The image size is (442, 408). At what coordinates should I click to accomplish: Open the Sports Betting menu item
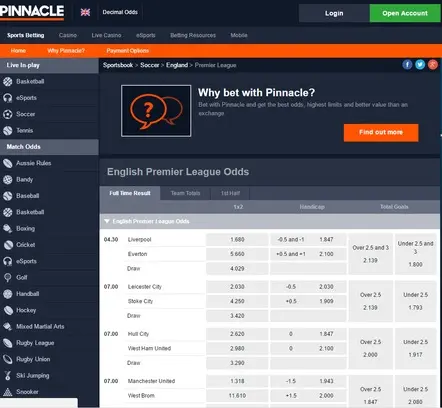pyautogui.click(x=26, y=35)
